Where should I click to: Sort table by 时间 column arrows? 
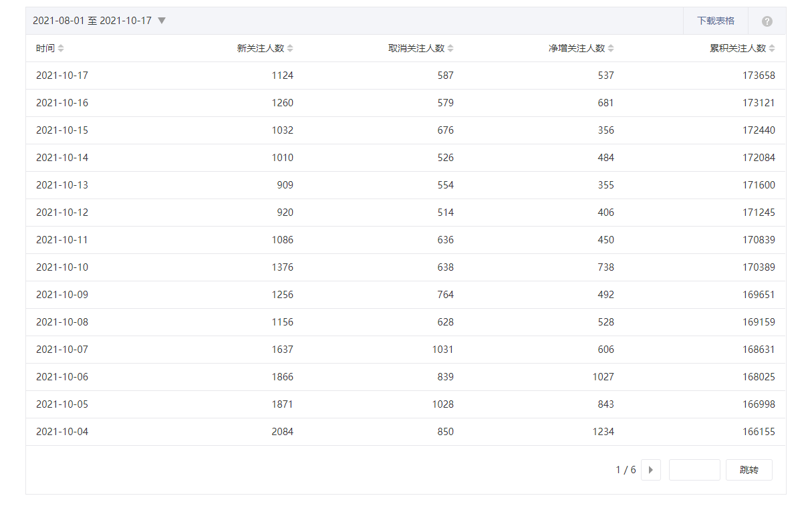(61, 48)
